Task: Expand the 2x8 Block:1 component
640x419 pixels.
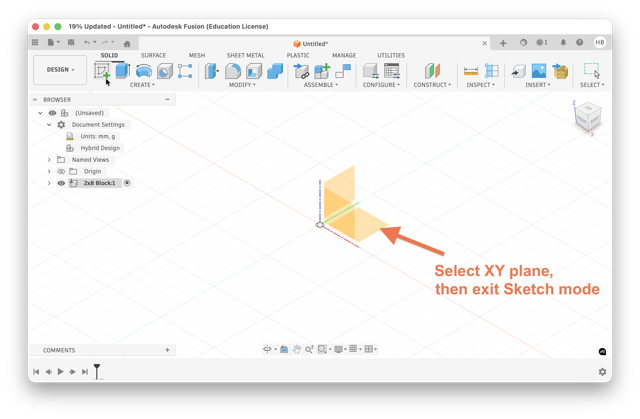Action: point(49,183)
